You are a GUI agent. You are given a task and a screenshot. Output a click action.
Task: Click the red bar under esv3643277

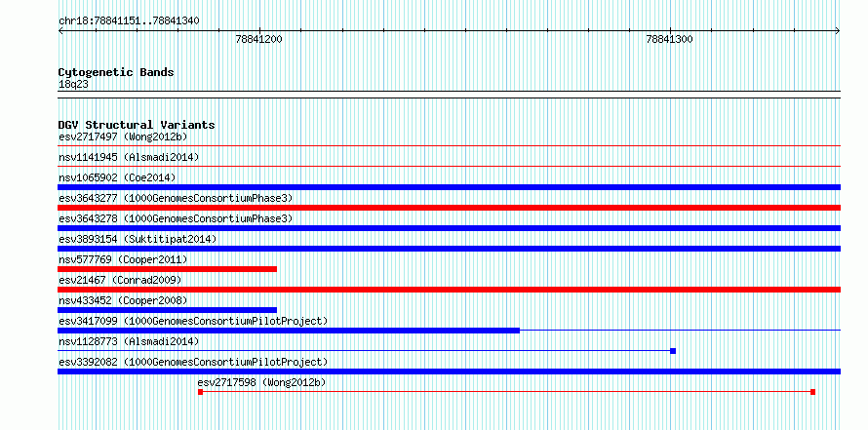tap(449, 208)
